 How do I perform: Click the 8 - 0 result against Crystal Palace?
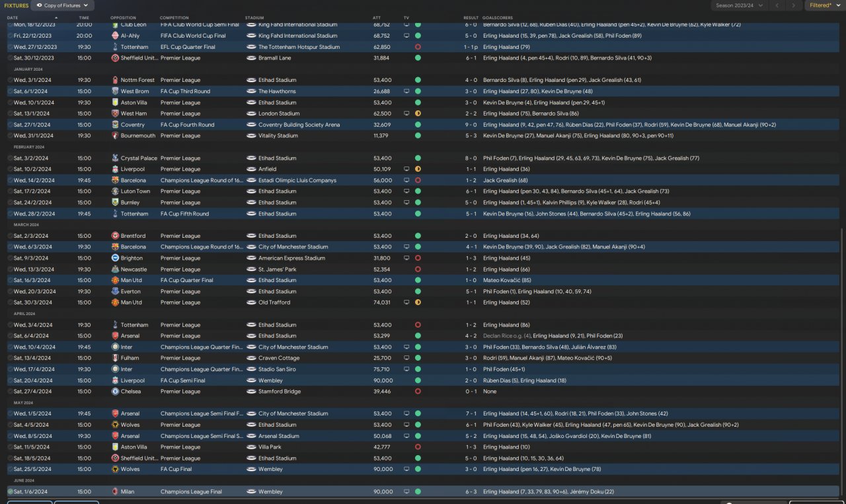click(x=471, y=158)
